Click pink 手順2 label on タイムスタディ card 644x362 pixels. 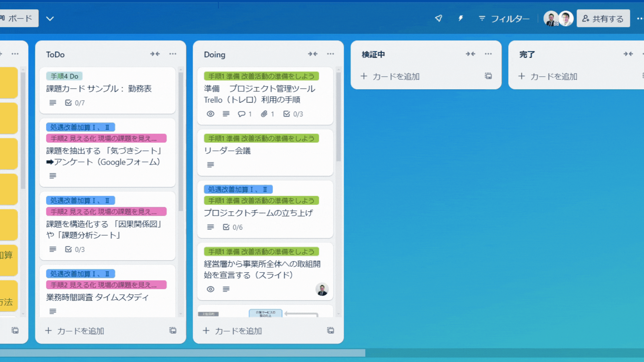[x=106, y=285]
